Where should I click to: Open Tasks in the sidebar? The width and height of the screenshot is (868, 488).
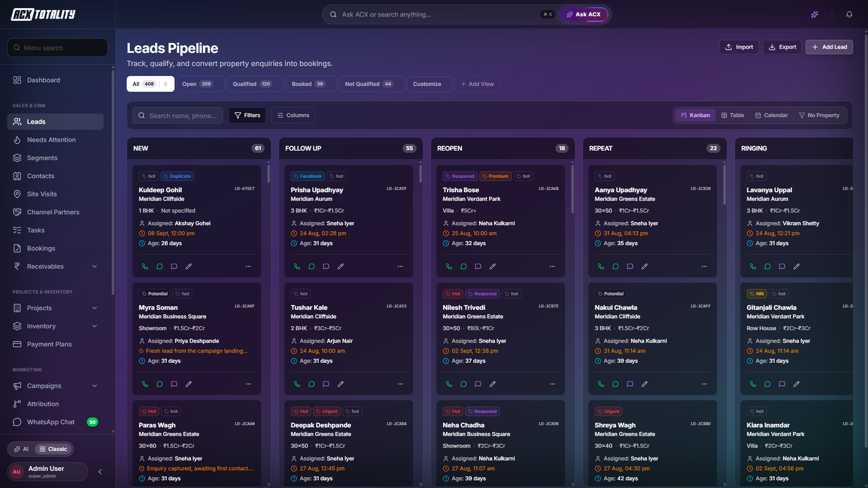click(55, 230)
